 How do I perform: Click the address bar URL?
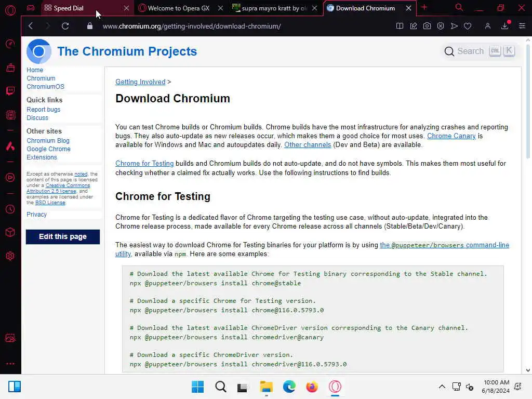[x=192, y=26]
